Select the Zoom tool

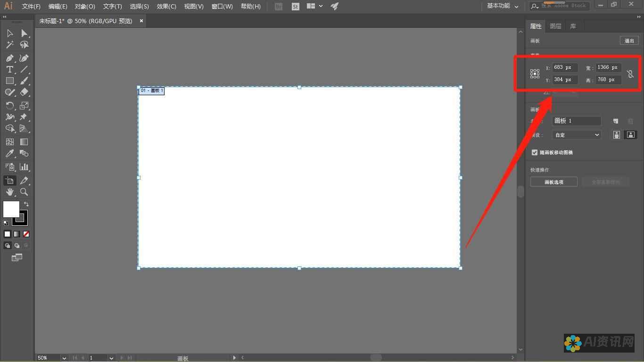[x=24, y=192]
